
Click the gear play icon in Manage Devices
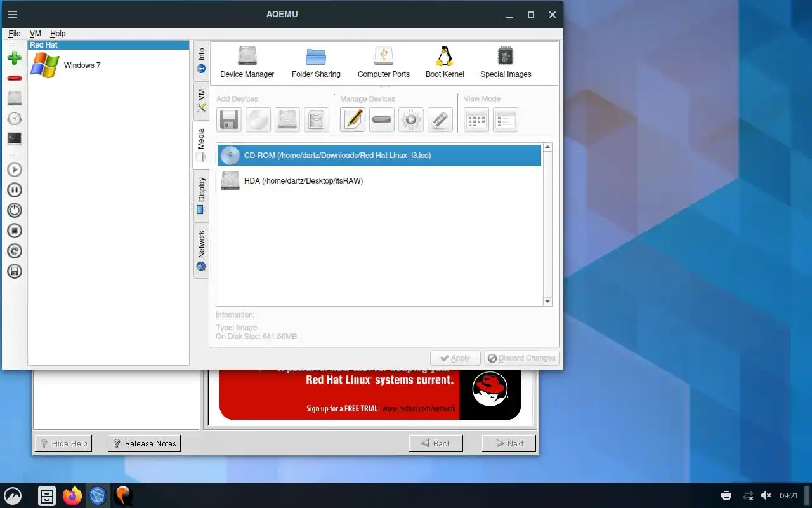[411, 119]
